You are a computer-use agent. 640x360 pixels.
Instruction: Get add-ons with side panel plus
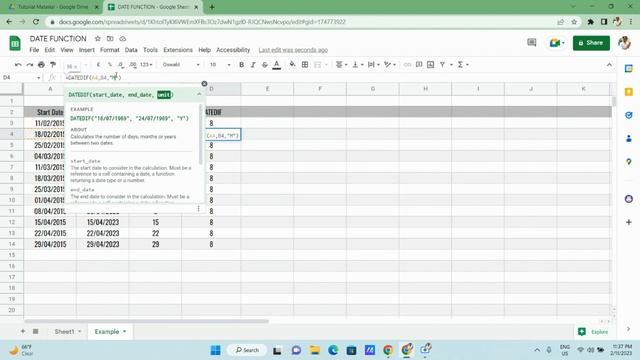coord(629,222)
